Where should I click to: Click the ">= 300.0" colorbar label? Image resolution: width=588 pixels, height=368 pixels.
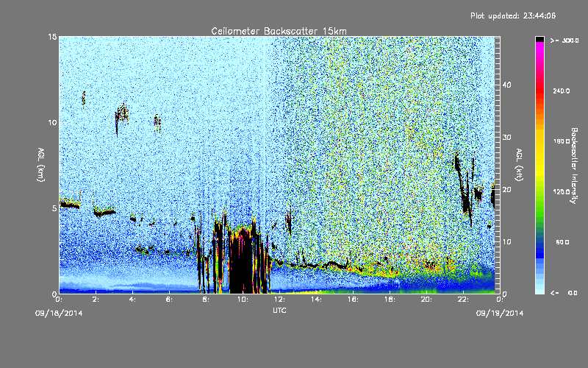pos(564,40)
